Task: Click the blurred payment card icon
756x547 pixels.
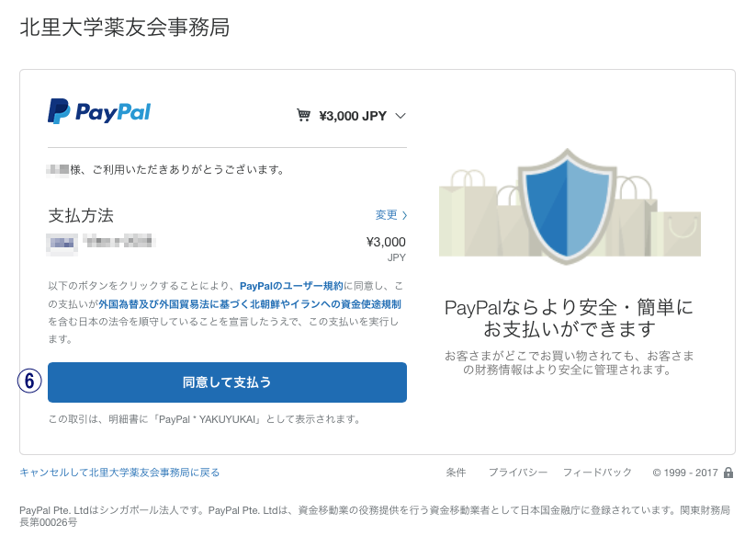Action: 62,243
